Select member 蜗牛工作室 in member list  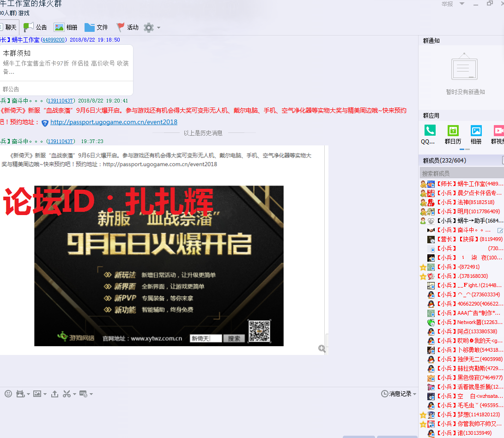tap(461, 184)
